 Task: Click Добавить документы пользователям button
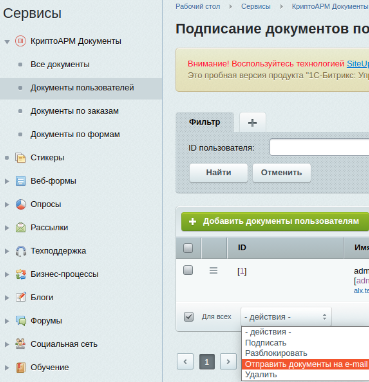pyautogui.click(x=275, y=222)
